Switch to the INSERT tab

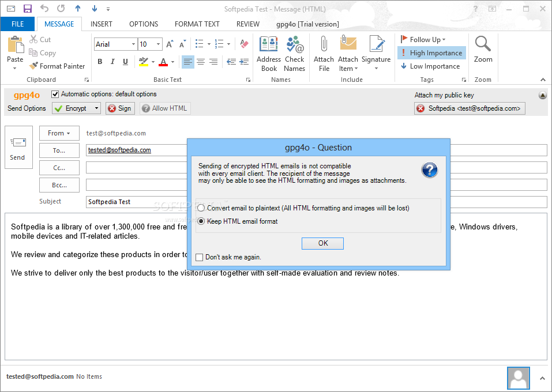pos(102,24)
